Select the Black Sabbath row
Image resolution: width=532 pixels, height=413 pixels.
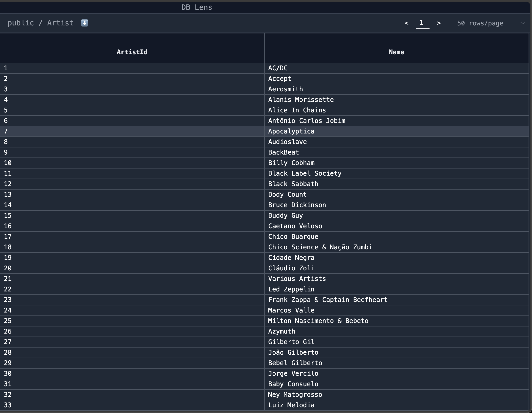point(293,184)
